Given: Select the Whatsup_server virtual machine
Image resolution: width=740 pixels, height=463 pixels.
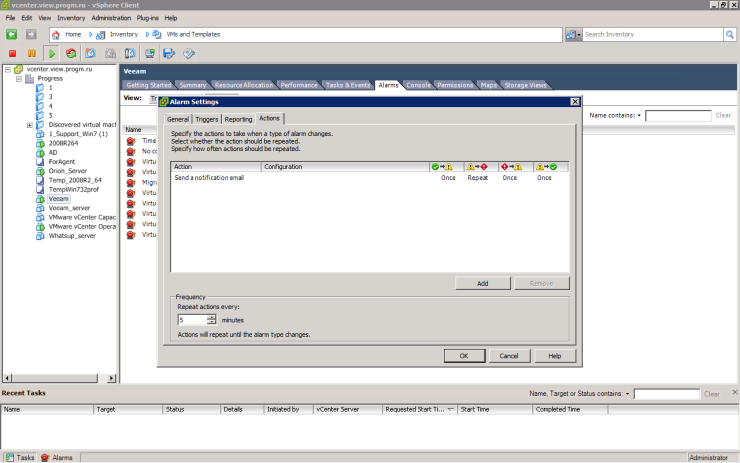Looking at the screenshot, I should click(72, 236).
